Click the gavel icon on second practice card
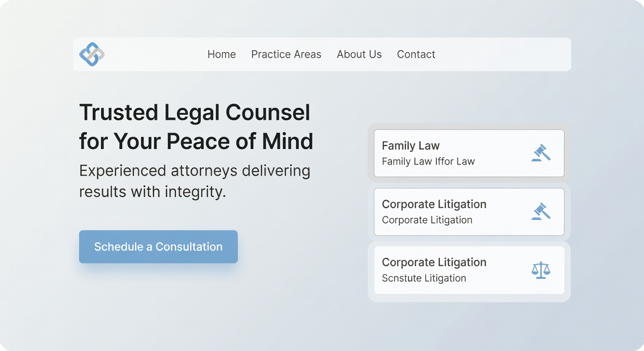 coord(541,212)
